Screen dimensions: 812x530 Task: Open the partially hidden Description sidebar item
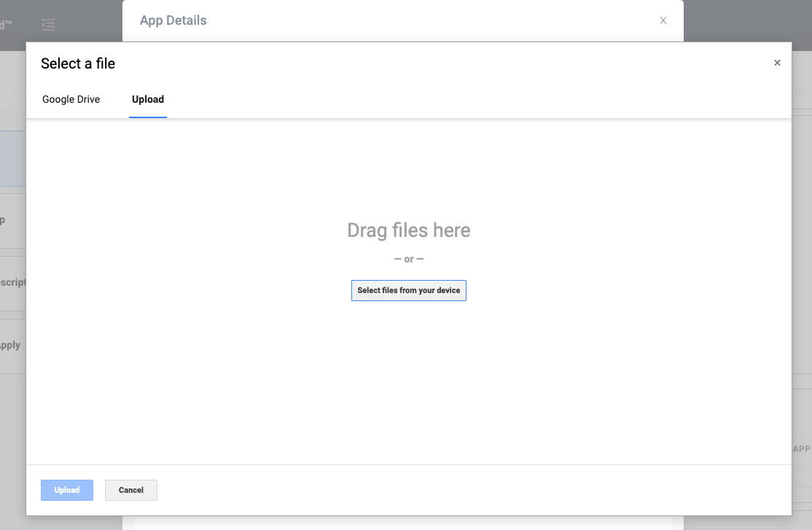[x=12, y=282]
